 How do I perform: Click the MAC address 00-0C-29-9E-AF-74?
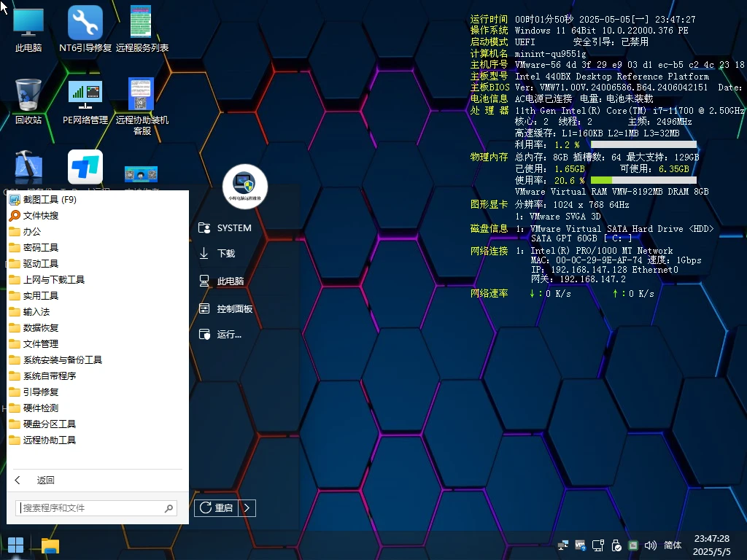(x=599, y=260)
